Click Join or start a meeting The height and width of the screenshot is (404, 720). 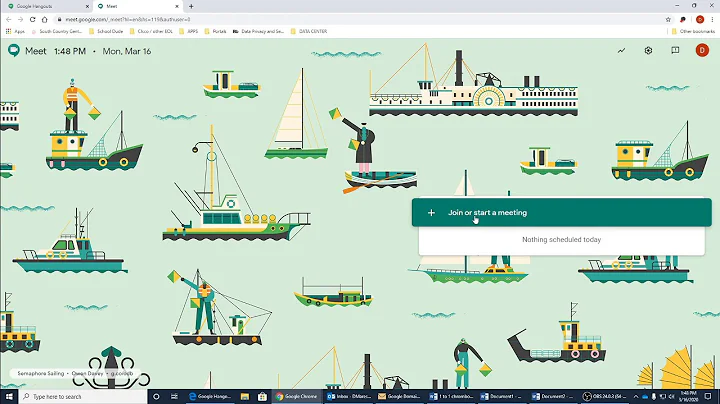(x=562, y=213)
